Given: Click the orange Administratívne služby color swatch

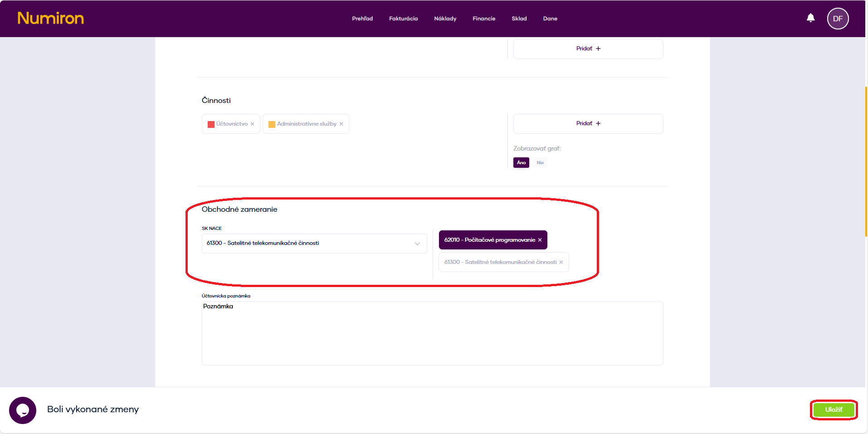Looking at the screenshot, I should point(272,124).
